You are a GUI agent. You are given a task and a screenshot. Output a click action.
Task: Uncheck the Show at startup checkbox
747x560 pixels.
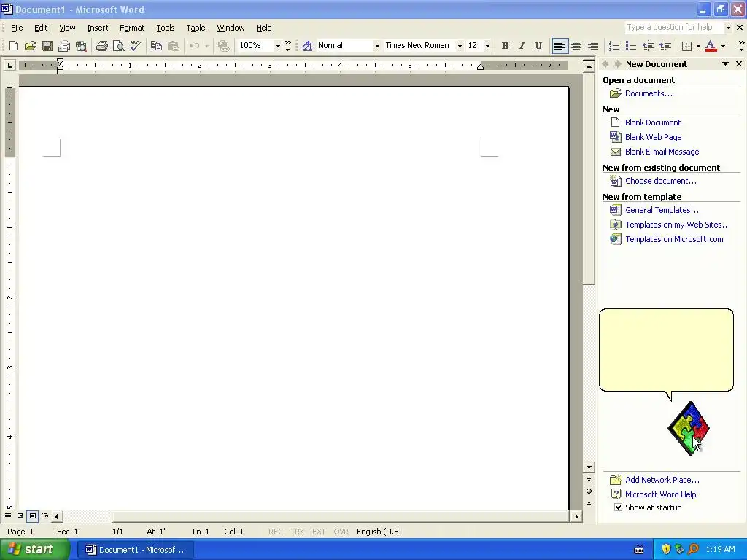pyautogui.click(x=618, y=507)
